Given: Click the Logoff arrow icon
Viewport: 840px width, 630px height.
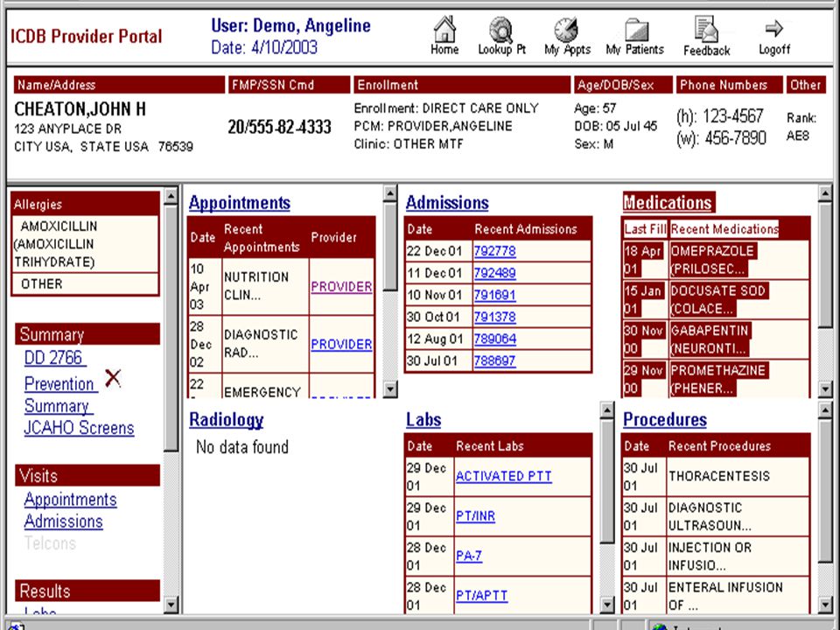Looking at the screenshot, I should point(774,28).
